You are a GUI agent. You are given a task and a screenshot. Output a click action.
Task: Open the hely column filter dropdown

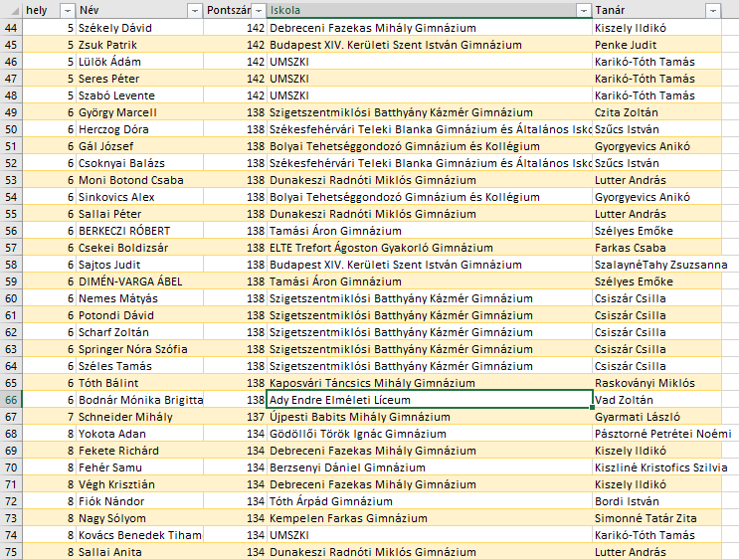[x=67, y=10]
